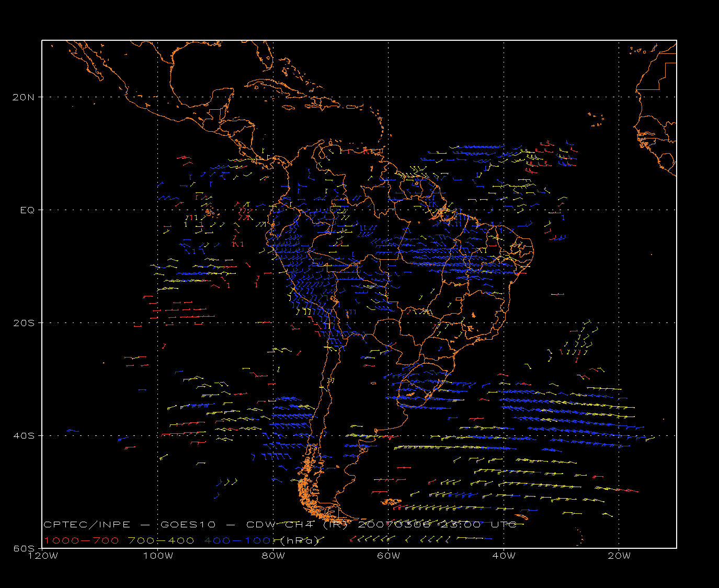The height and width of the screenshot is (588, 719).
Task: Click the 80W longitude label
Action: tap(273, 556)
